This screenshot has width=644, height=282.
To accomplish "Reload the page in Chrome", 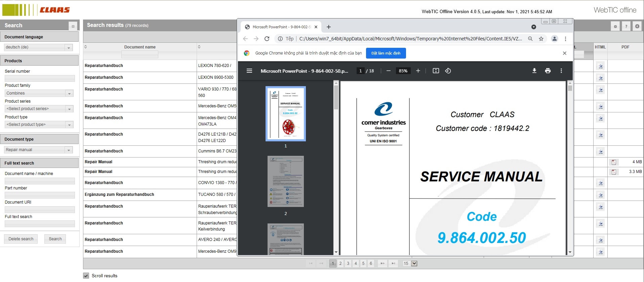I will pyautogui.click(x=267, y=39).
